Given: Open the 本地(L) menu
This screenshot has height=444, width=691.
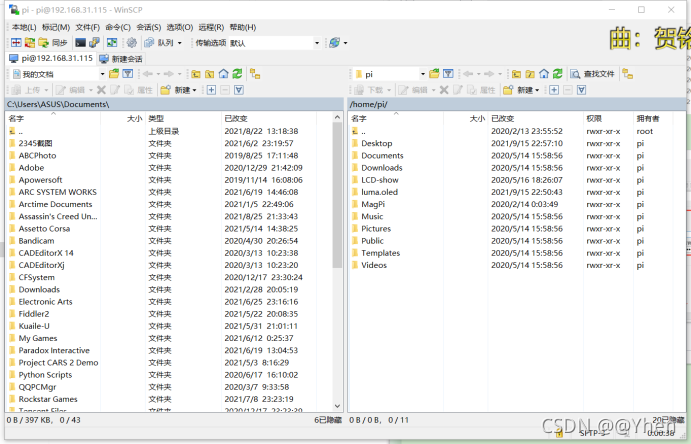Looking at the screenshot, I should [24, 27].
